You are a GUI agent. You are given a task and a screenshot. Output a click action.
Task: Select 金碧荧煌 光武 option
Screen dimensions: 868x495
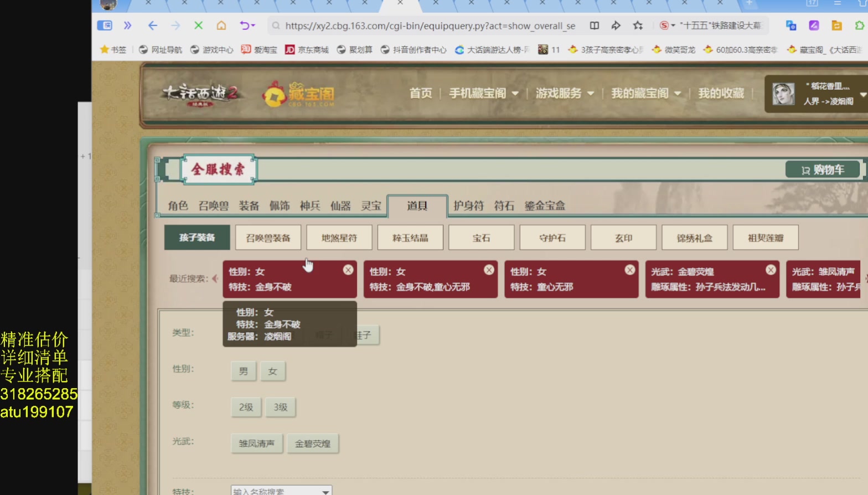click(x=313, y=444)
